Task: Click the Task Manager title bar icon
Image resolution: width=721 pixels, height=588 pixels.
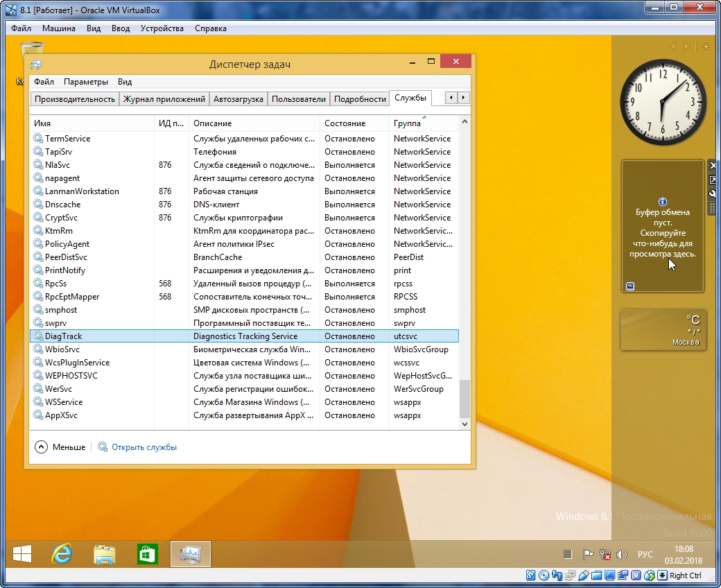Action: click(36, 64)
